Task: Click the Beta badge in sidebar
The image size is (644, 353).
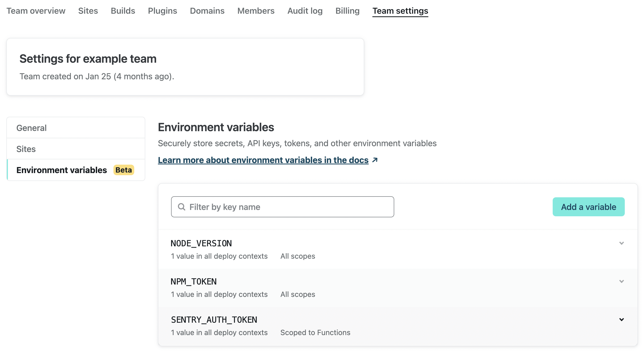Action: click(123, 170)
